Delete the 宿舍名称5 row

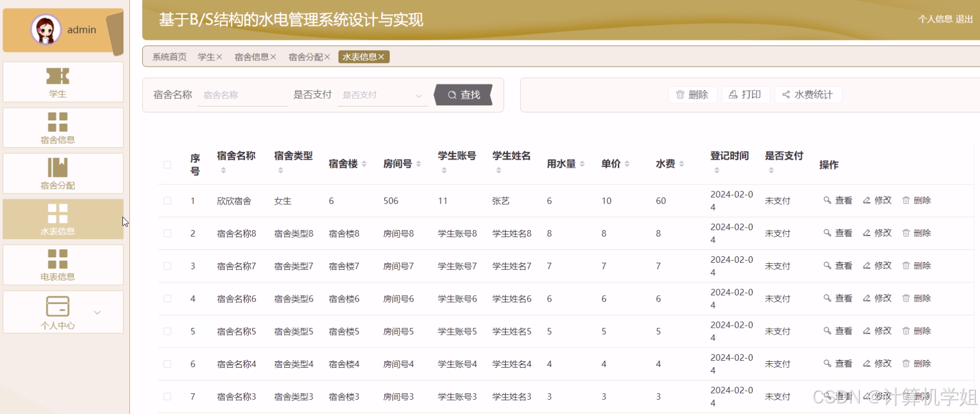(917, 331)
